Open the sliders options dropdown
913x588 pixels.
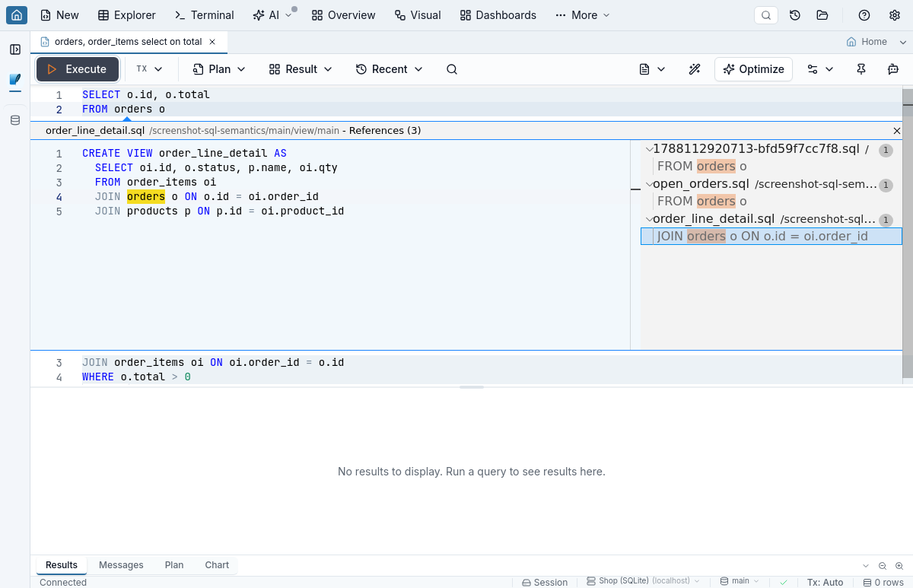point(820,69)
